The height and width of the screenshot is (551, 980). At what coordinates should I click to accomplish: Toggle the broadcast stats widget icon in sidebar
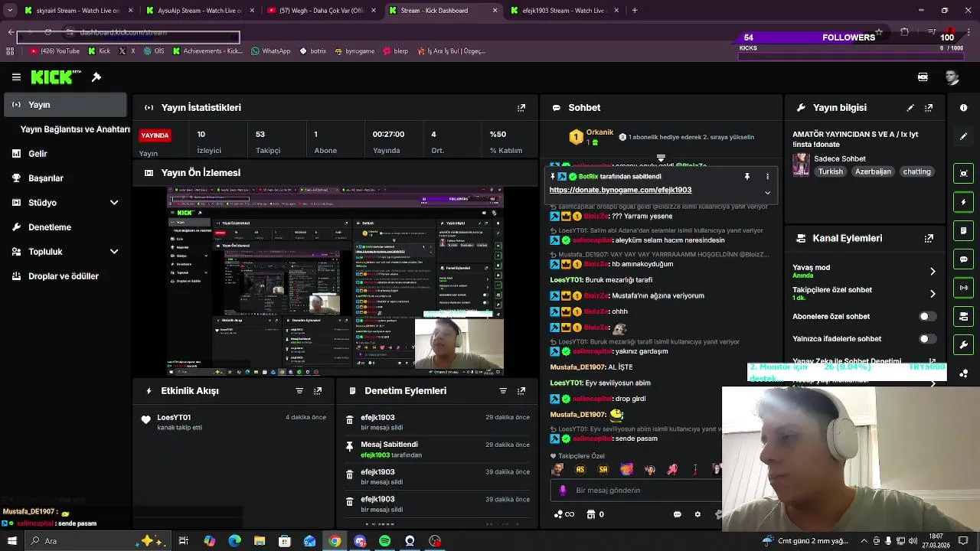click(963, 288)
